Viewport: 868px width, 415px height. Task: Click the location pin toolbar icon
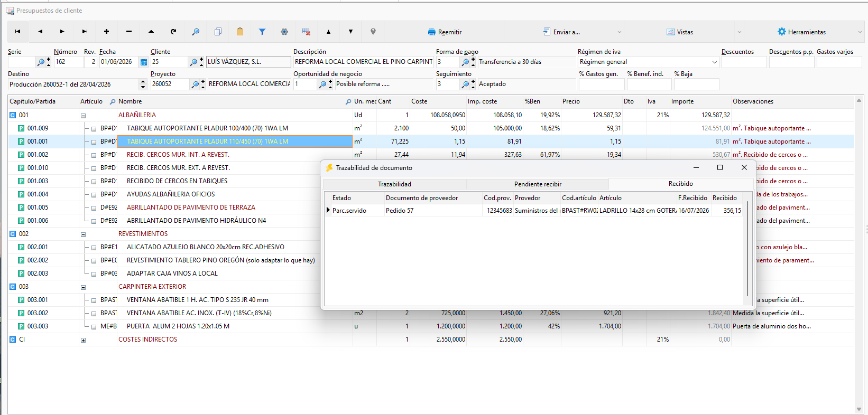click(373, 32)
